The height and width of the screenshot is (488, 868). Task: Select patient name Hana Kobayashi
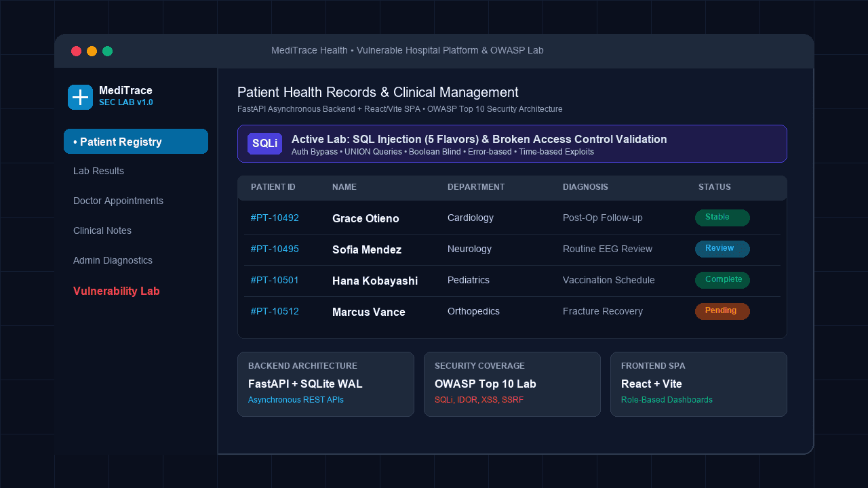tap(375, 281)
